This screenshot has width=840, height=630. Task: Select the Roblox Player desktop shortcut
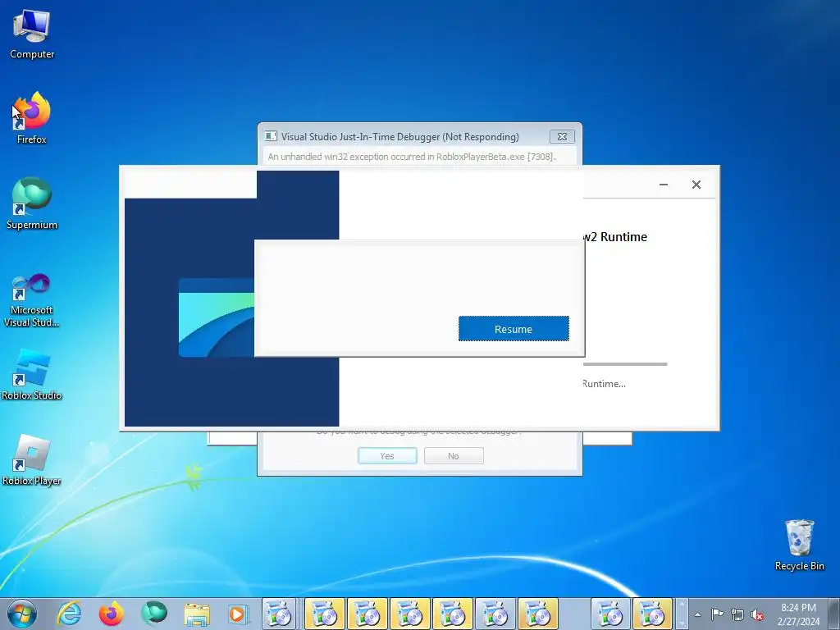(32, 459)
